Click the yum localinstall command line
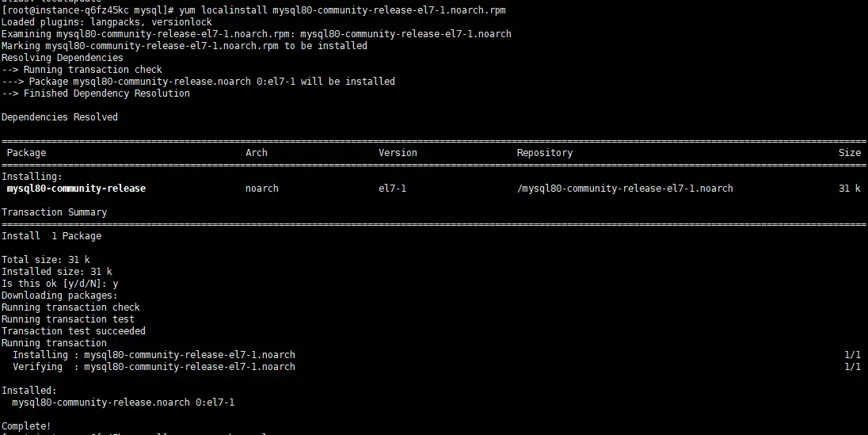This screenshot has width=868, height=435. 253,10
